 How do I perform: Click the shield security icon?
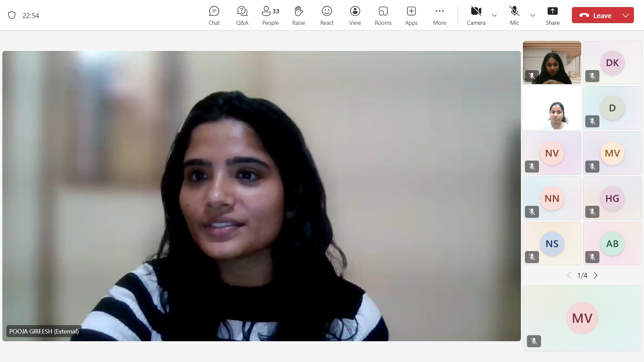click(x=12, y=15)
